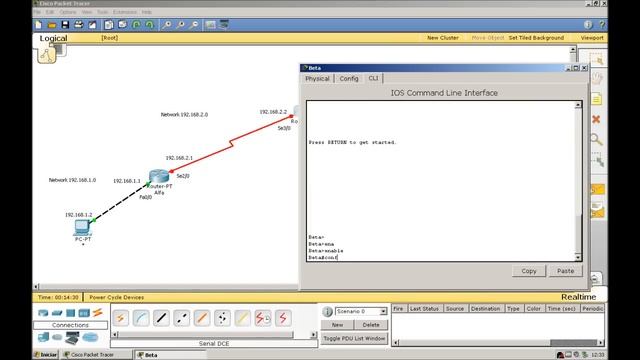Switch to the CLI tab in Beta window
The height and width of the screenshot is (360, 640).
click(373, 78)
